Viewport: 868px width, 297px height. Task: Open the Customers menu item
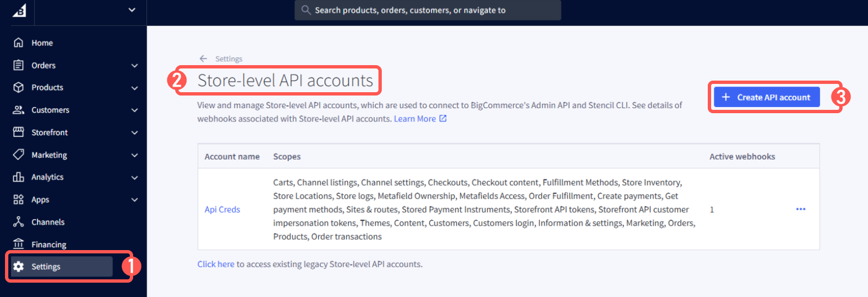[x=50, y=110]
